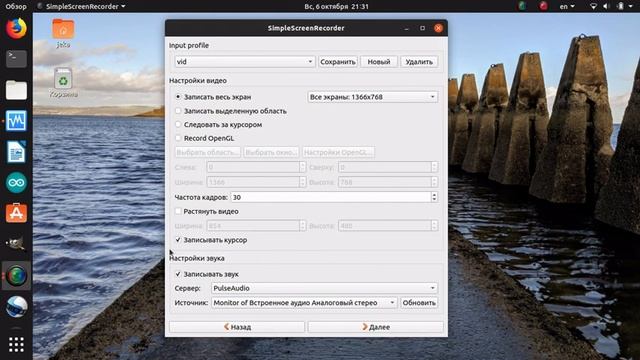Click 'Обновить' to refresh sources
The height and width of the screenshot is (360, 640).
click(x=419, y=303)
